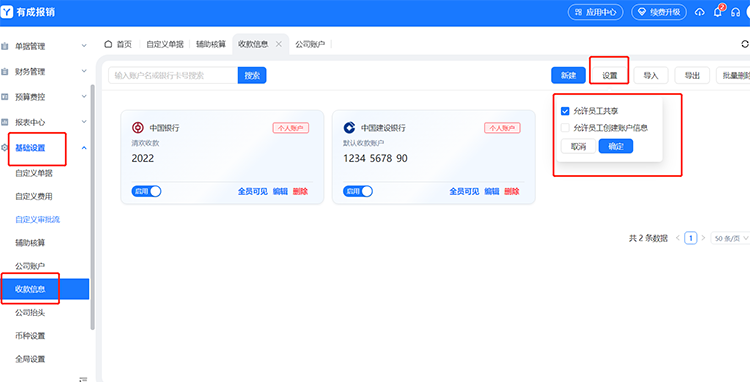Viewport: 750px width, 382px height.
Task: Click the 单据管理 sidebar icon
Action: click(5, 46)
